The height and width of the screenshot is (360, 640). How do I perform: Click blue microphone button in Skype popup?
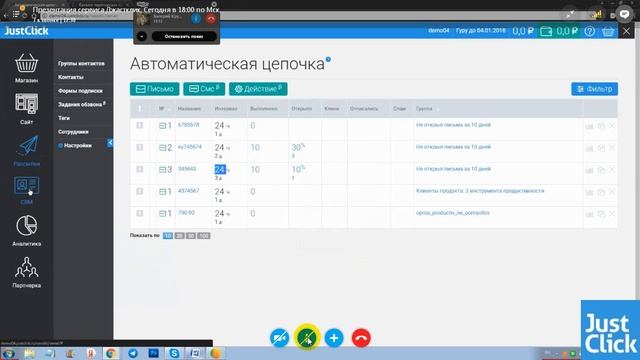click(196, 18)
